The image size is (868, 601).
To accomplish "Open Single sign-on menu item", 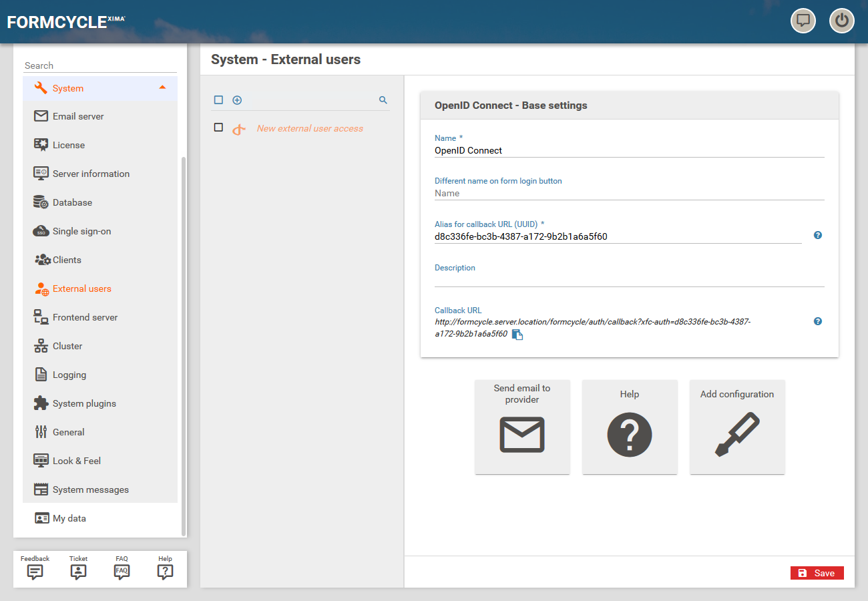I will coord(81,231).
